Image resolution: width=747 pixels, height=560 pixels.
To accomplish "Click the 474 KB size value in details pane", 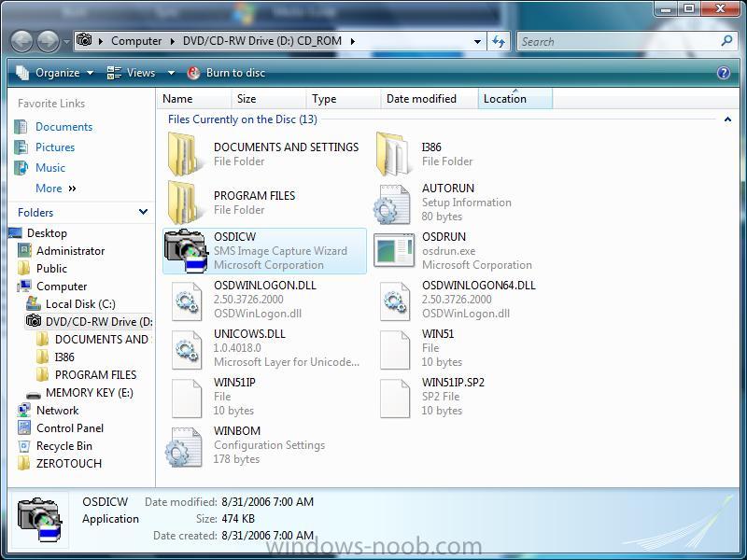I will pyautogui.click(x=238, y=519).
